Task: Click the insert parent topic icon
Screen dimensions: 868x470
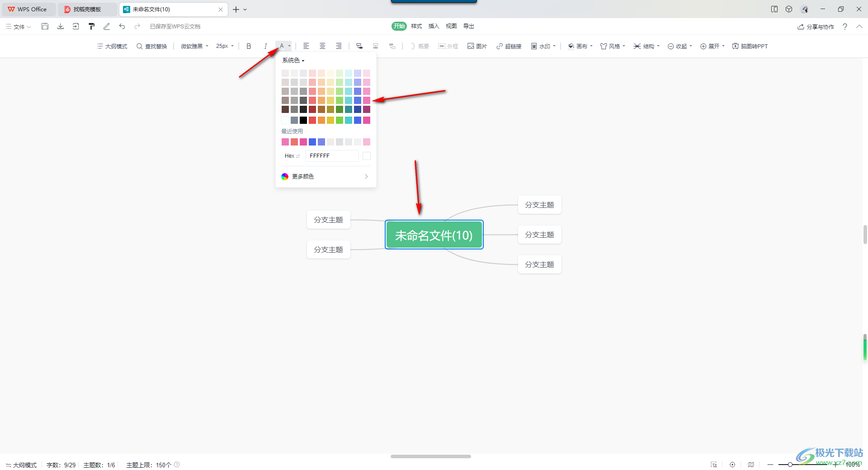Action: click(x=392, y=46)
